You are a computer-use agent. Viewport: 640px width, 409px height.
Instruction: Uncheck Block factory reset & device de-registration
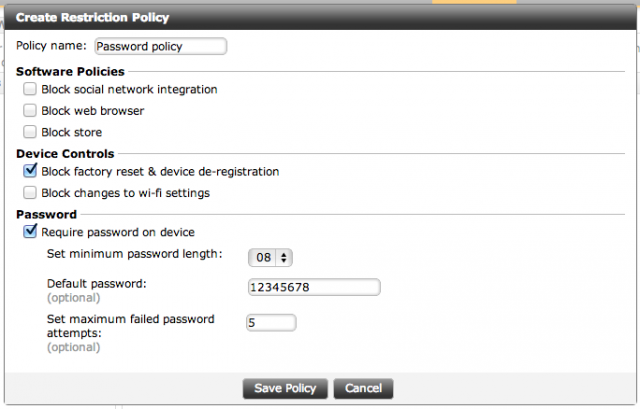[30, 171]
